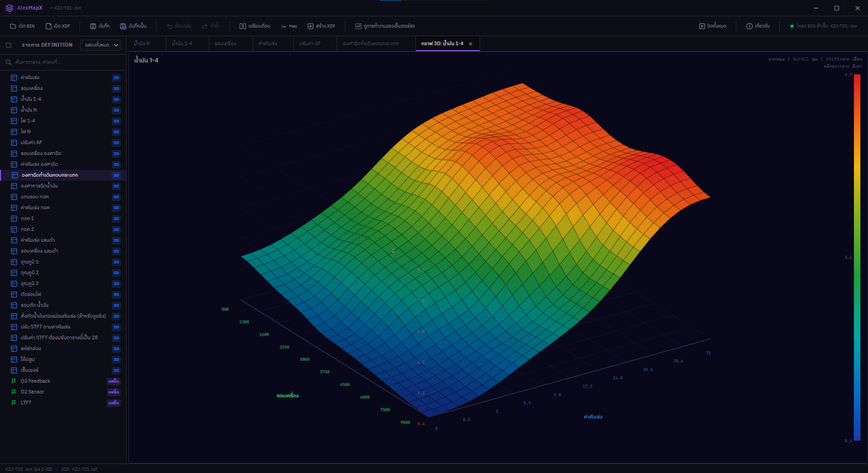This screenshot has width=868, height=473.
Task: Click the ค้นหาตาราง search field
Action: tap(63, 62)
